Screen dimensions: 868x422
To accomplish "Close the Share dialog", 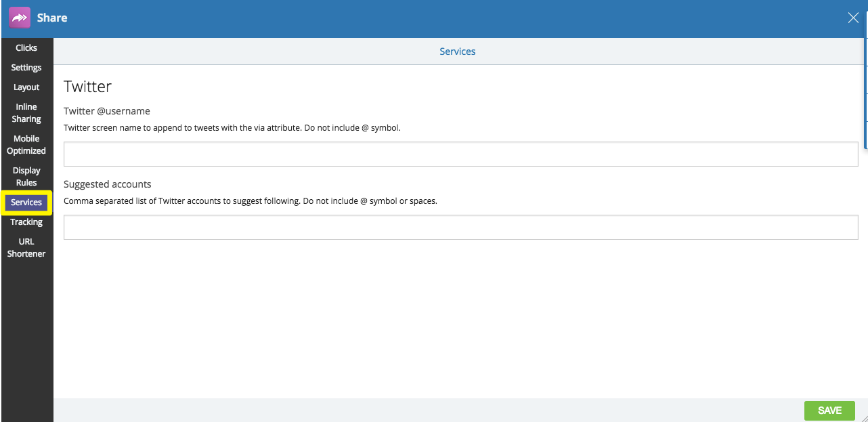I will 853,18.
